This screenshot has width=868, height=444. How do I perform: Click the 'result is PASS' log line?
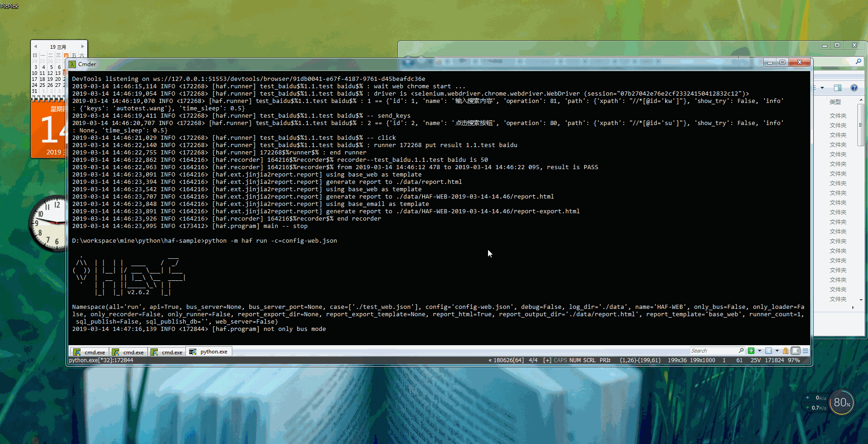pos(335,167)
